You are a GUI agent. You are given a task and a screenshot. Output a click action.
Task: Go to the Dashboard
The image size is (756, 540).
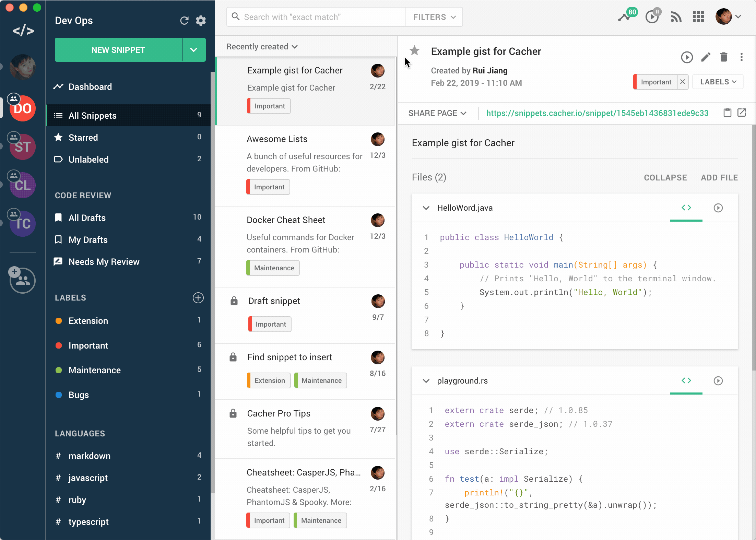pos(128,87)
